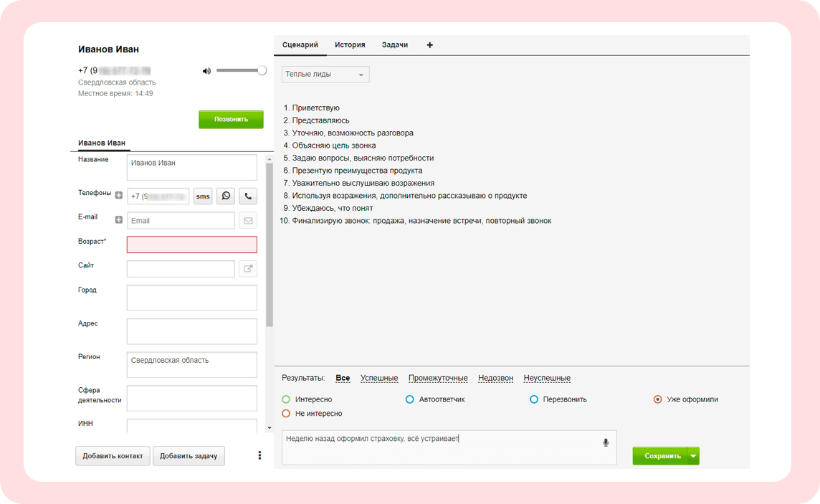
Task: Click scroll up arrow of contact form
Action: pyautogui.click(x=270, y=159)
